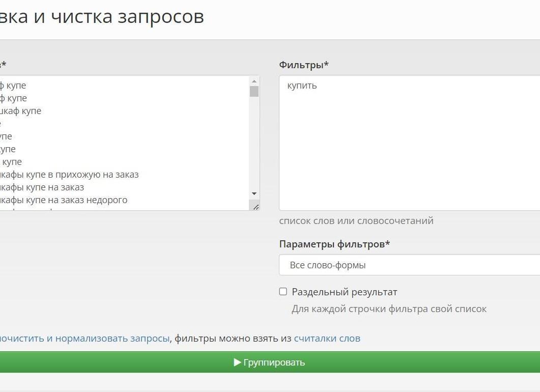Select the line ending купе на заказ недорого
The height and width of the screenshot is (392, 540).
[x=64, y=200]
